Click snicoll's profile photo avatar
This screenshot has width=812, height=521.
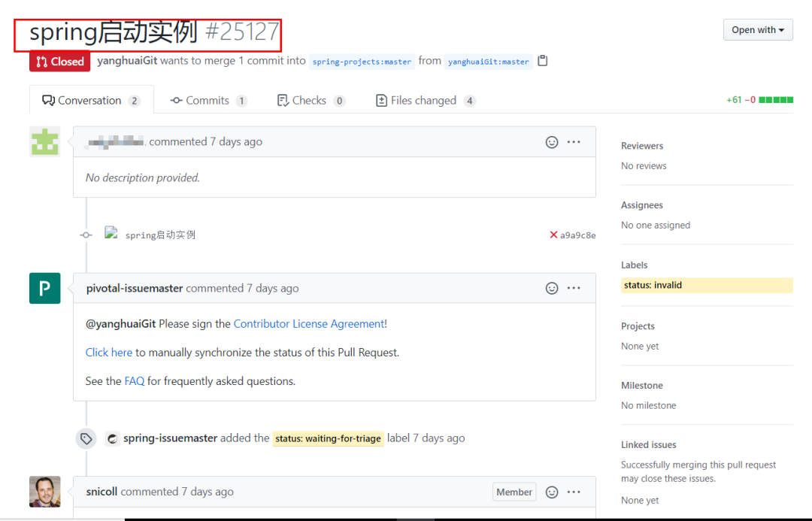pos(44,492)
